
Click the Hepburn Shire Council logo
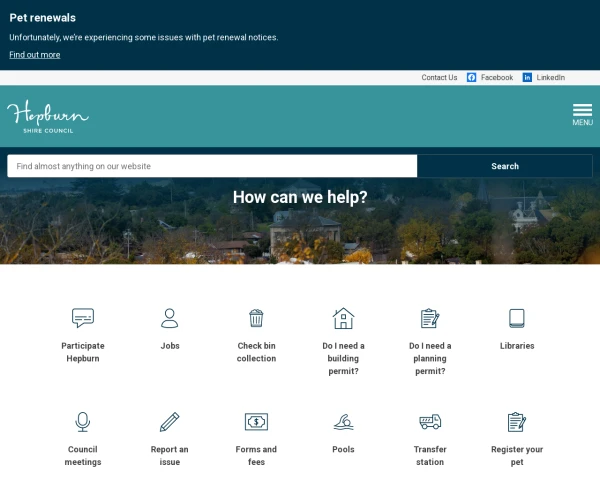tap(48, 116)
